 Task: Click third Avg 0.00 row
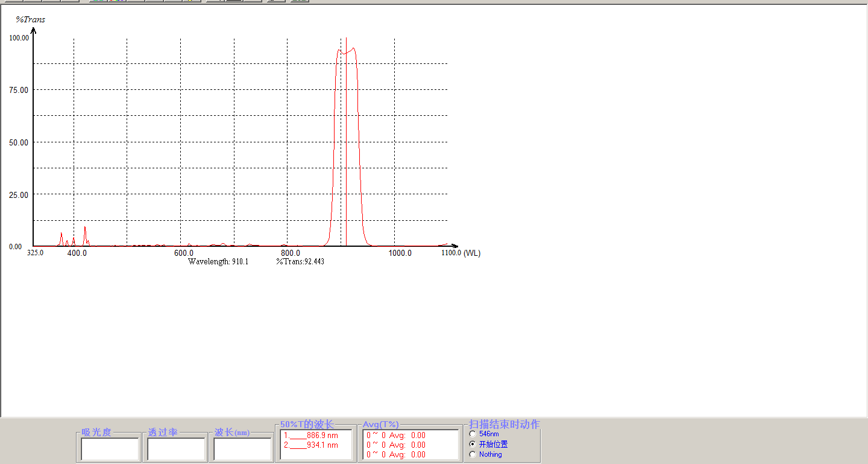point(396,454)
